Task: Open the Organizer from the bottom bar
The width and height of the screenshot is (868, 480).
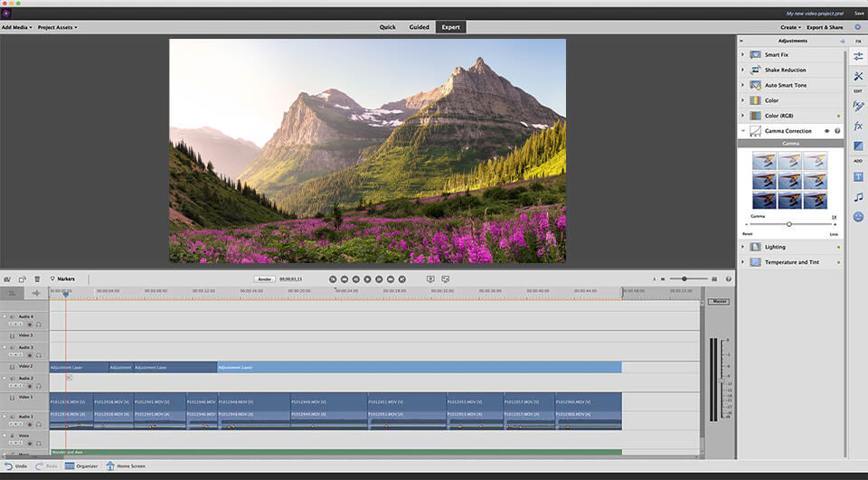Action: (81, 466)
